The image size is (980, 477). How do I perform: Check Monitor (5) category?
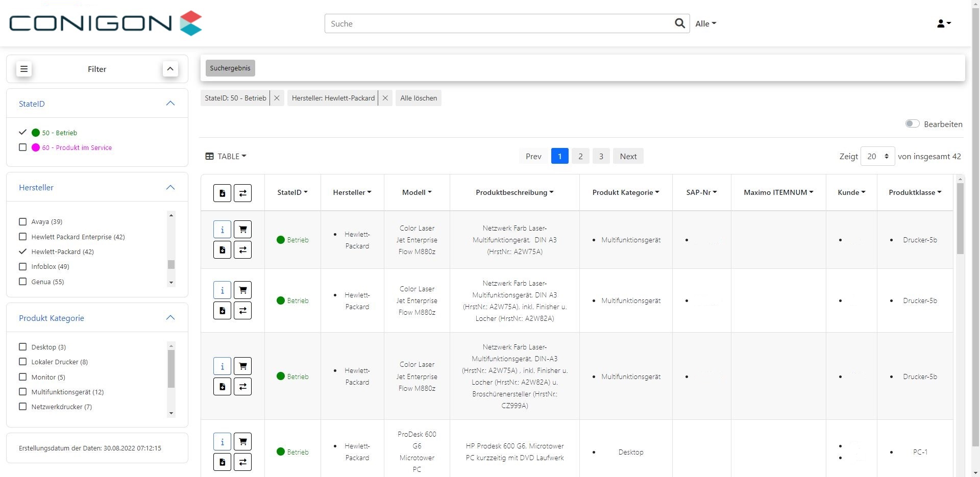click(x=22, y=377)
